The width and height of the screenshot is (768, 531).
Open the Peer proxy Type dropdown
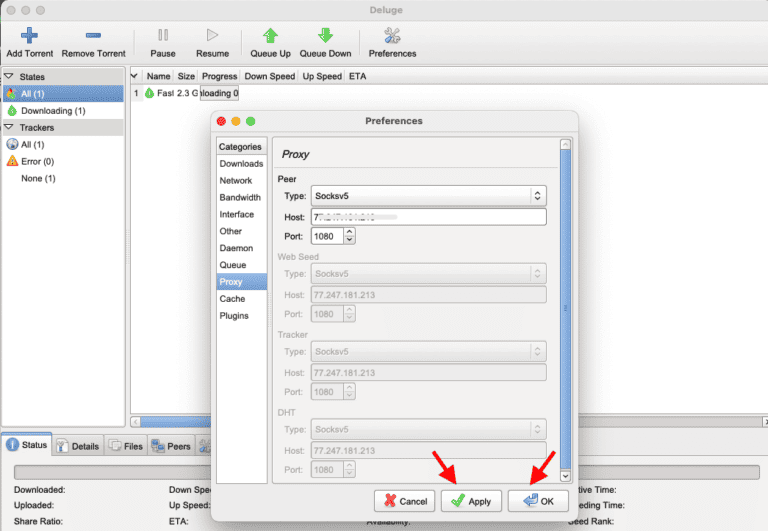(x=429, y=196)
